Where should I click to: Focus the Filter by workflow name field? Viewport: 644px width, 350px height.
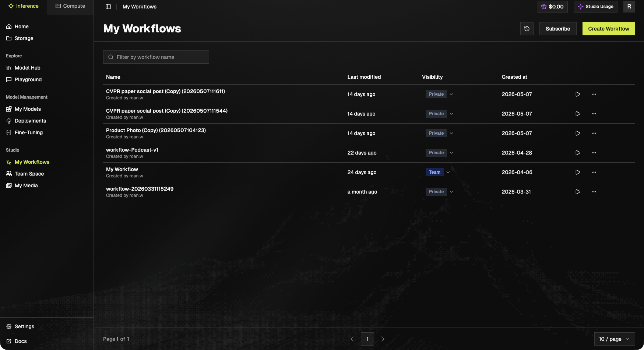click(x=156, y=57)
